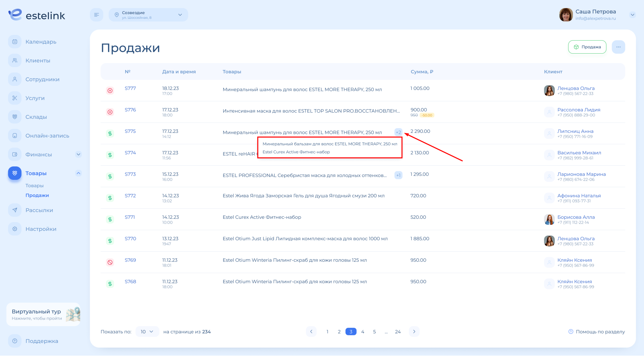
Task: Open the Созвездие location dropdown
Action: [148, 15]
